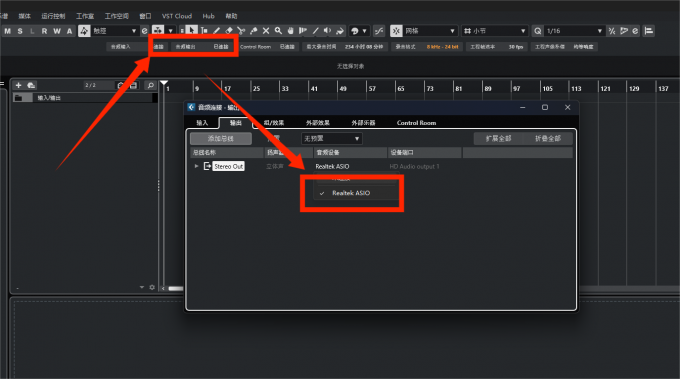
Task: Select the Time Warp tool
Action: click(x=303, y=31)
